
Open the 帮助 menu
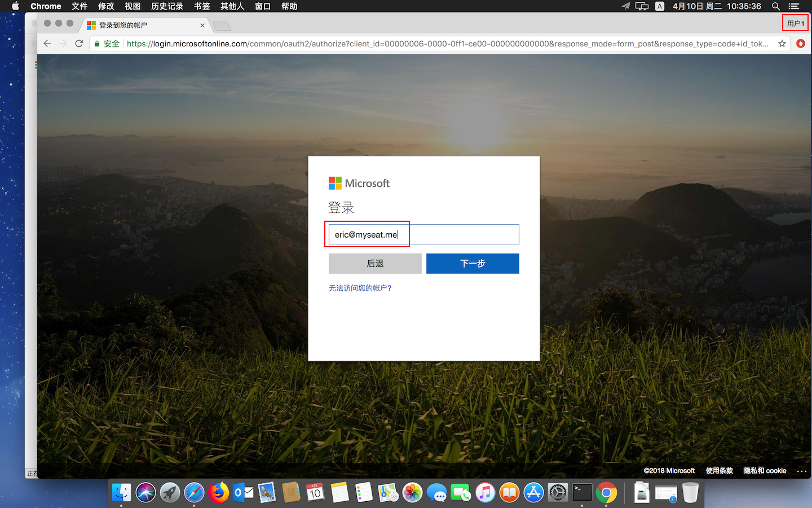pos(289,6)
